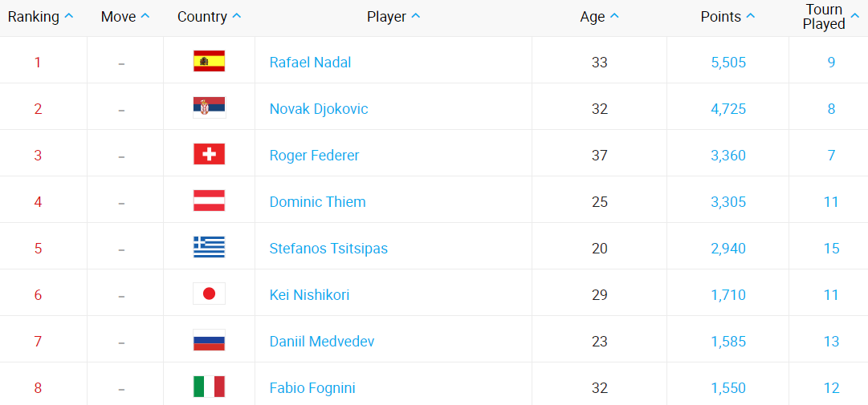The height and width of the screenshot is (405, 868).
Task: Sort the Country column
Action: pyautogui.click(x=209, y=17)
